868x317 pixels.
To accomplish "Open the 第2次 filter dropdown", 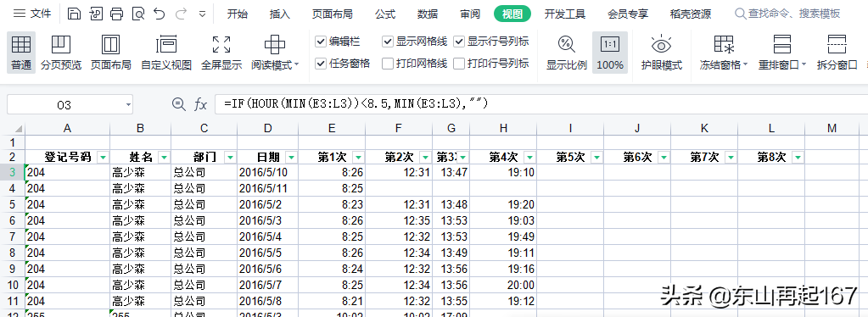I will 425,158.
